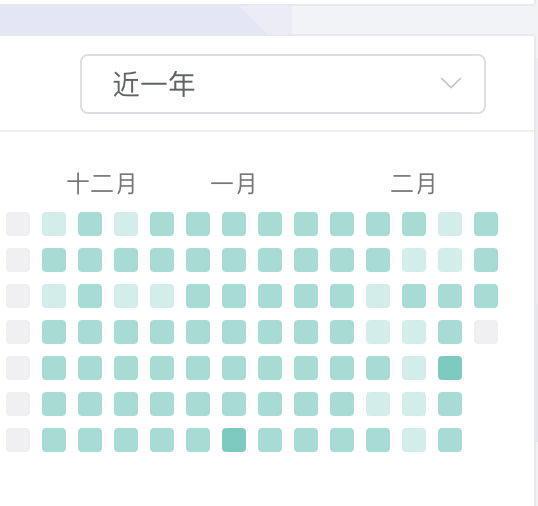
Task: Select the last cell in the bottom row
Action: click(450, 440)
